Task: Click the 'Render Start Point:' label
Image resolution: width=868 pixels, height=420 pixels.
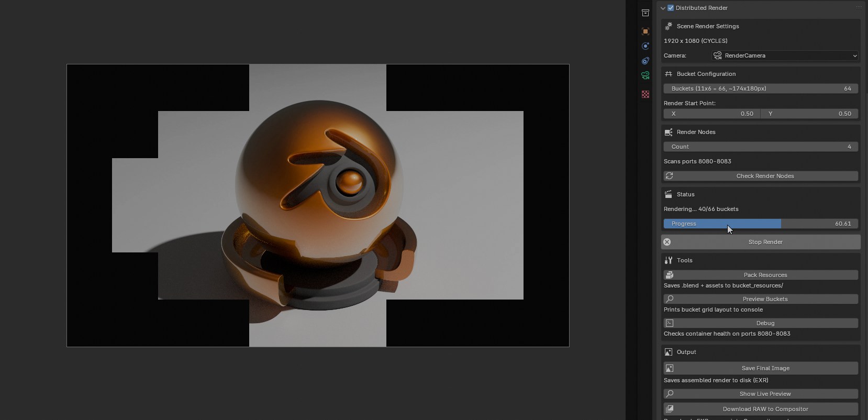Action: [x=689, y=103]
